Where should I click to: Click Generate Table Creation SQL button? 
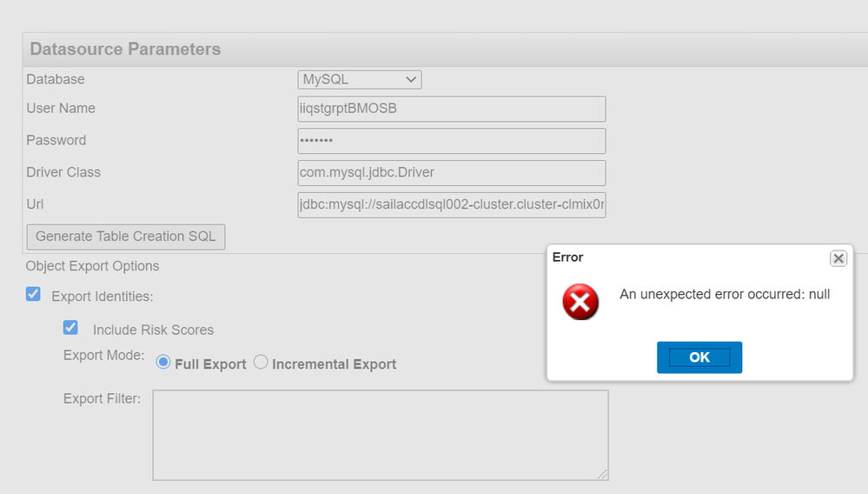coord(126,237)
